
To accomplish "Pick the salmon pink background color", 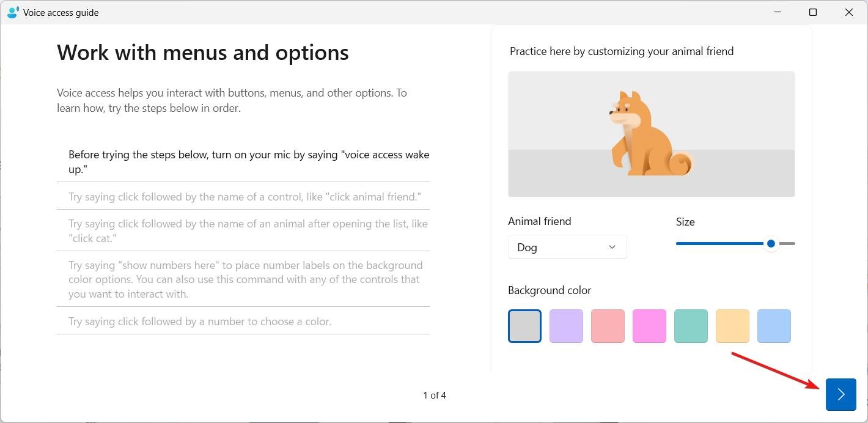I will (608, 326).
